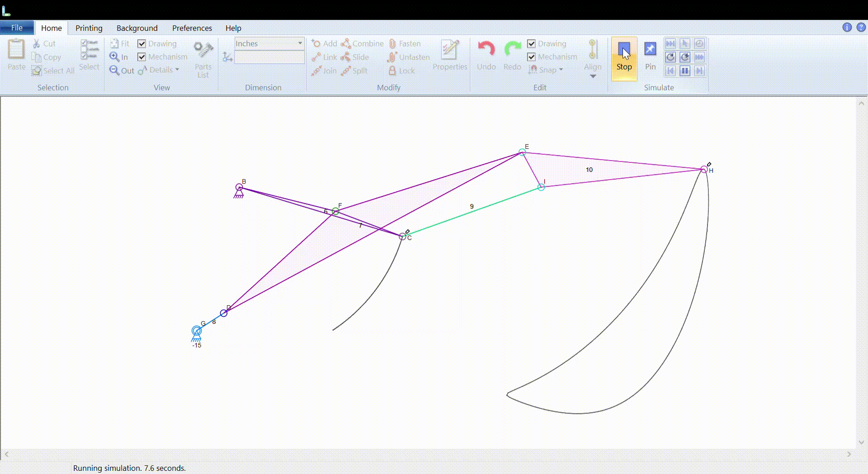Click connector E in the mechanism
868x474 pixels.
[x=522, y=152]
